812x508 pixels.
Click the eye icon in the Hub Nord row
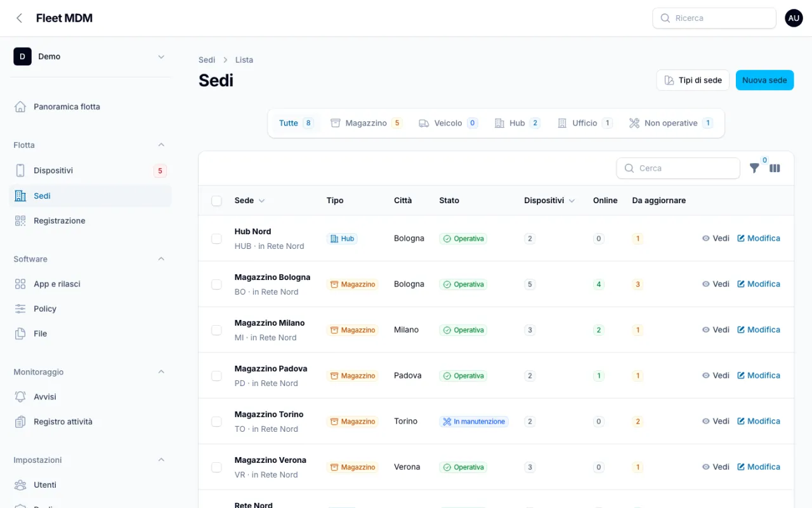click(x=705, y=238)
